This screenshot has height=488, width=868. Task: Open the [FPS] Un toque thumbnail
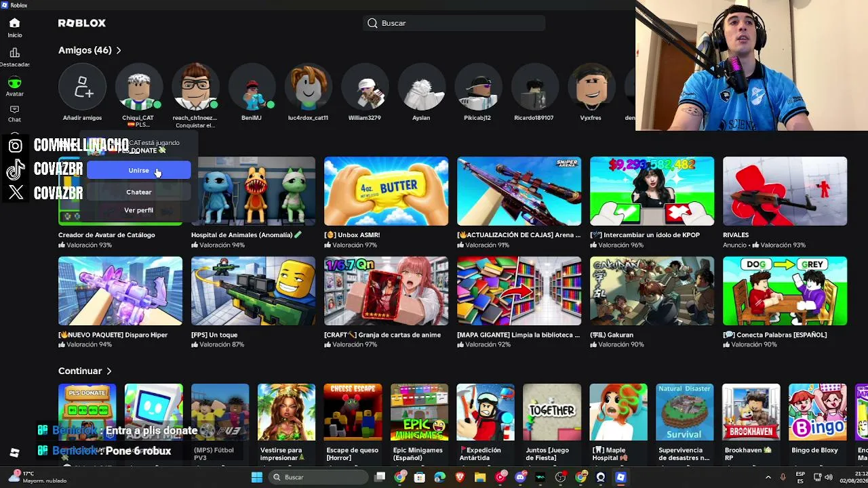[253, 291]
